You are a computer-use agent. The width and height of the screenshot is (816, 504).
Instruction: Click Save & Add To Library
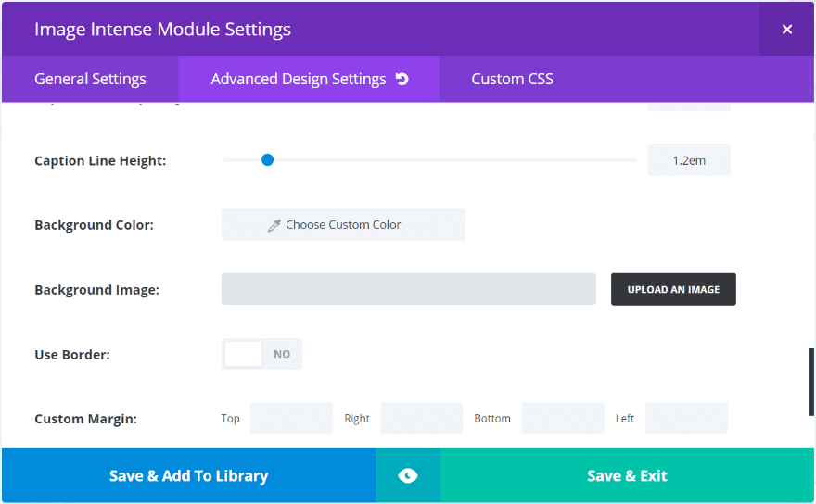188,475
